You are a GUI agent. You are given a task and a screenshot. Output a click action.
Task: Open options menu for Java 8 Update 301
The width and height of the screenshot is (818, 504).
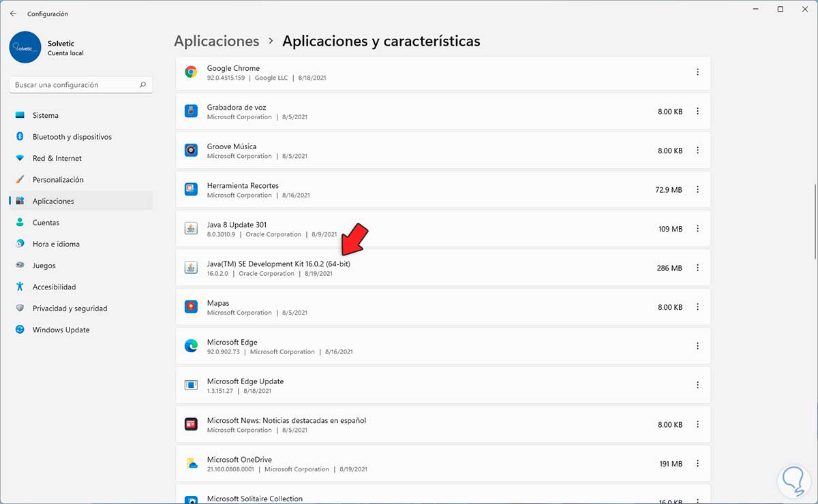click(x=697, y=229)
